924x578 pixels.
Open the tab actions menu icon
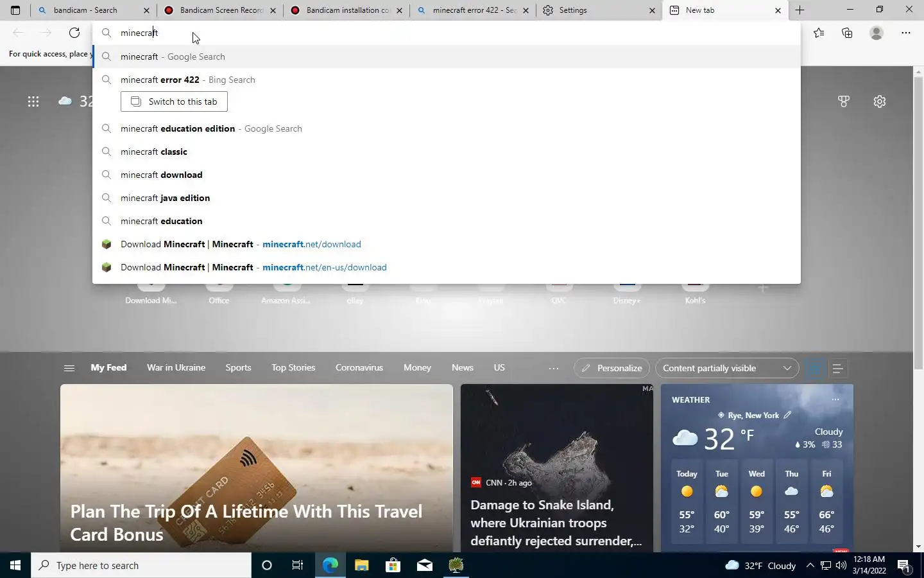click(x=15, y=10)
